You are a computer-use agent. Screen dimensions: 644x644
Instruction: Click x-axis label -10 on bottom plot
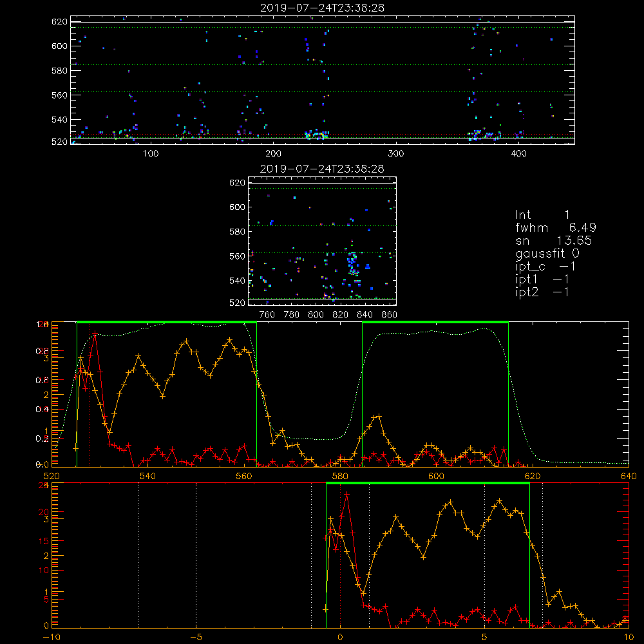tap(52, 638)
